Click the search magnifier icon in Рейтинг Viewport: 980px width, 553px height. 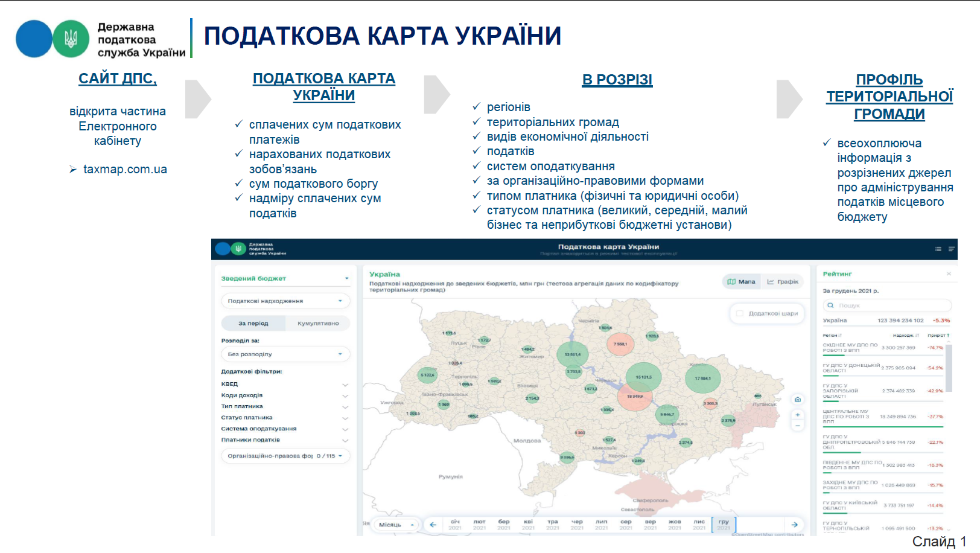pyautogui.click(x=831, y=305)
